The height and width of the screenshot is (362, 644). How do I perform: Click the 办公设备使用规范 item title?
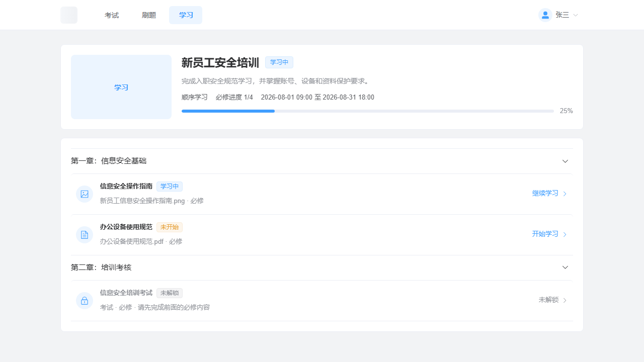coord(126,227)
